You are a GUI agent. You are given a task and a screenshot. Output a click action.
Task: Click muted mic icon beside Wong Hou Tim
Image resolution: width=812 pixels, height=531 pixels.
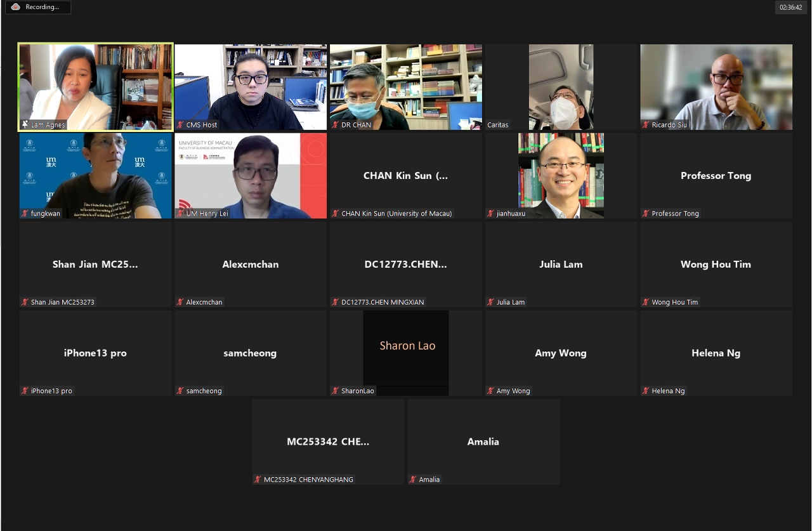646,303
